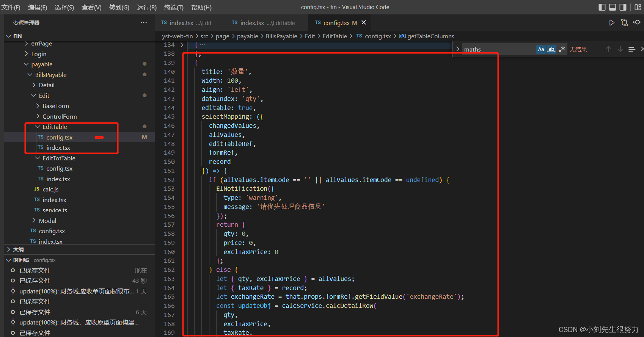
Task: Open the 帮助(H) menu
Action: click(201, 7)
